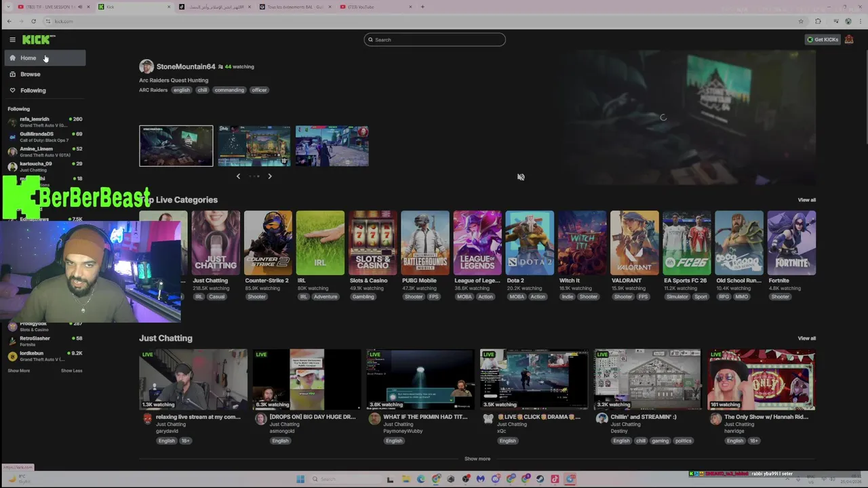868x488 pixels.
Task: Open PUBG Mobile category card
Action: (x=425, y=243)
